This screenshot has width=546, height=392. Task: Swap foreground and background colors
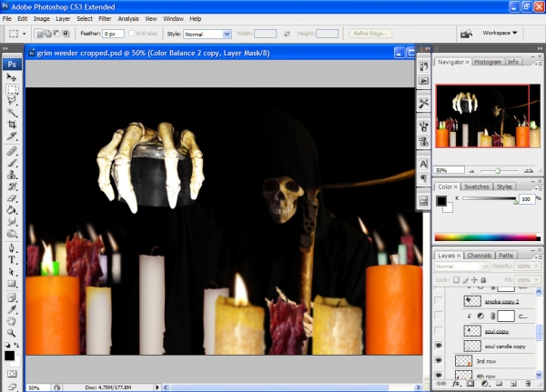16,346
